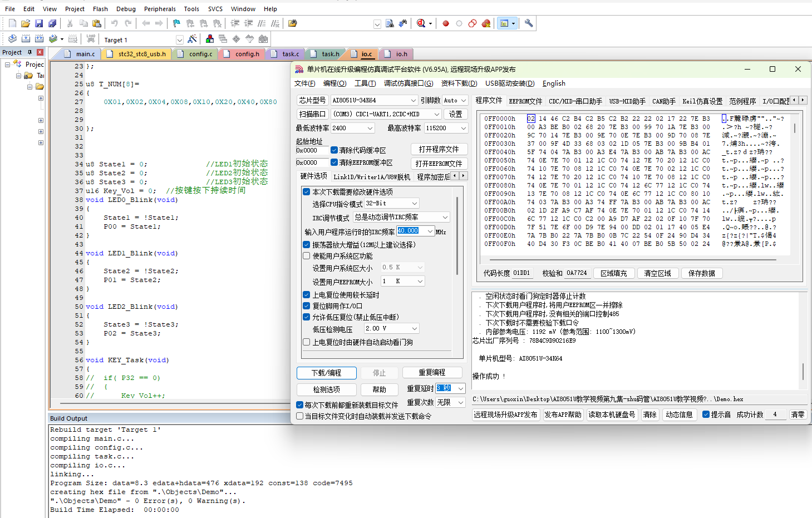812x518 pixels.
Task: Click the hex view vertical scrollbar
Action: click(x=794, y=128)
